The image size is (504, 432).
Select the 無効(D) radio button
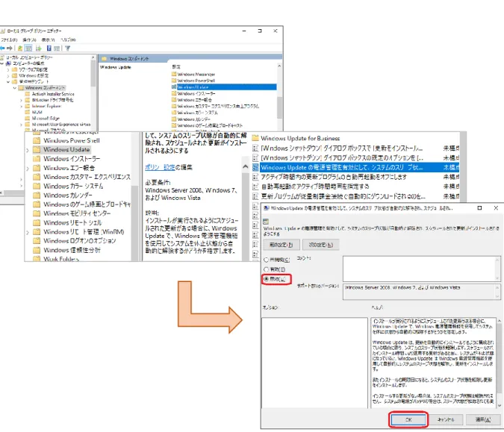tap(266, 279)
